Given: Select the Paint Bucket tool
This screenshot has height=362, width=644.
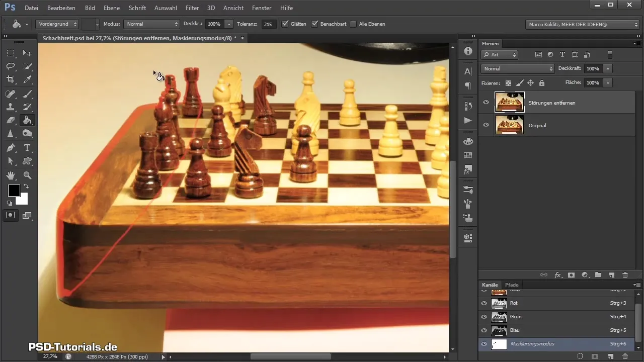Looking at the screenshot, I should (x=27, y=120).
